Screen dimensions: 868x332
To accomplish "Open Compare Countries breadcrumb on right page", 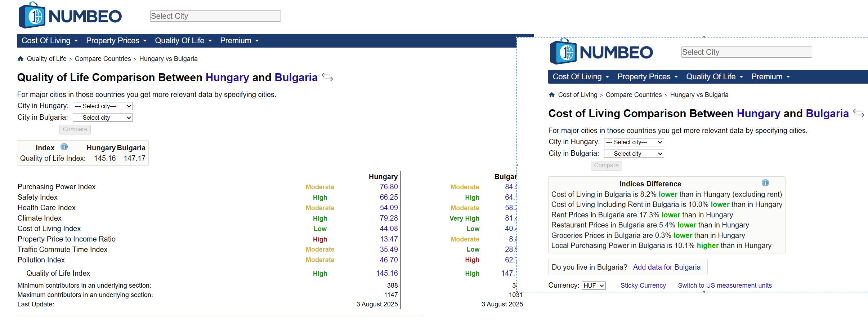I will 634,95.
